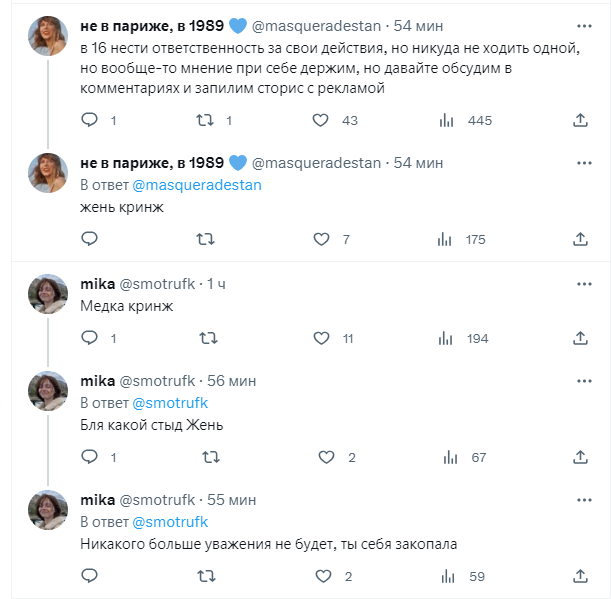Reply to the 16-year-old responsibility tweet
The height and width of the screenshot is (599, 611).
pyautogui.click(x=89, y=120)
